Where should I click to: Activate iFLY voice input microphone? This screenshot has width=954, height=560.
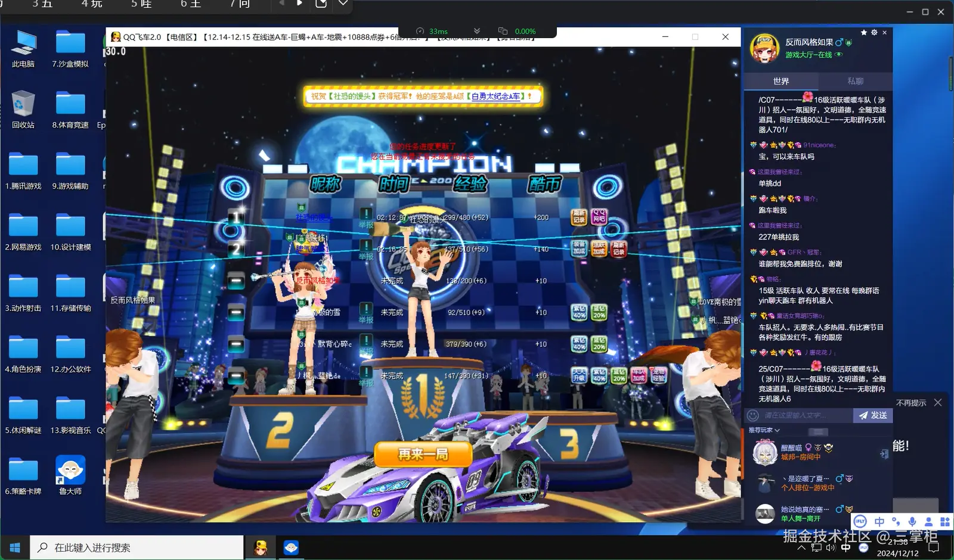912,521
